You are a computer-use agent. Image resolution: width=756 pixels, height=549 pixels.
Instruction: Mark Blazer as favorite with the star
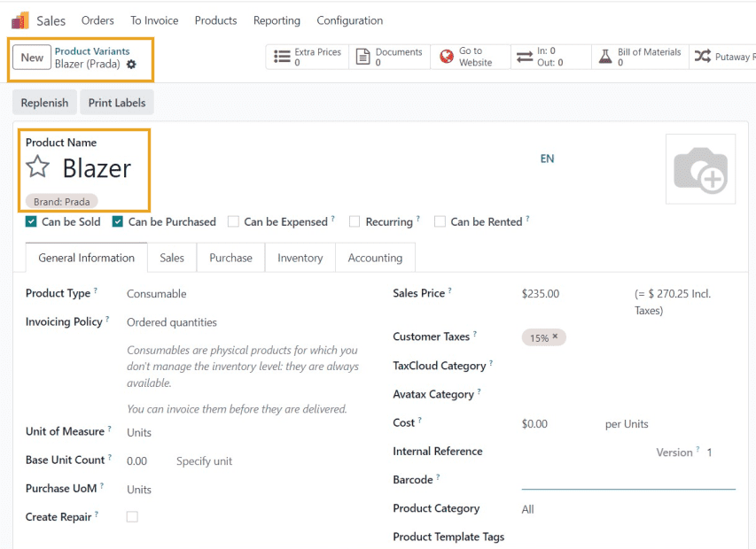coord(38,167)
